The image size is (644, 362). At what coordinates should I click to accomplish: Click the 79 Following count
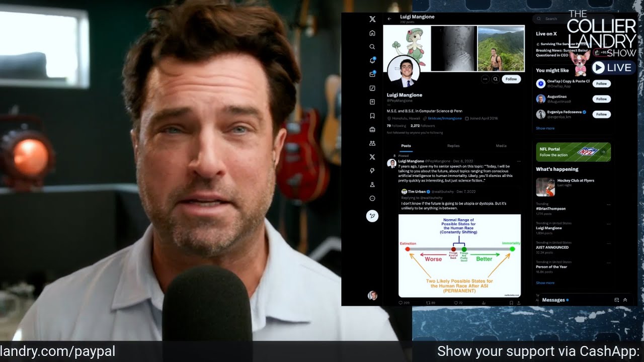pyautogui.click(x=396, y=126)
